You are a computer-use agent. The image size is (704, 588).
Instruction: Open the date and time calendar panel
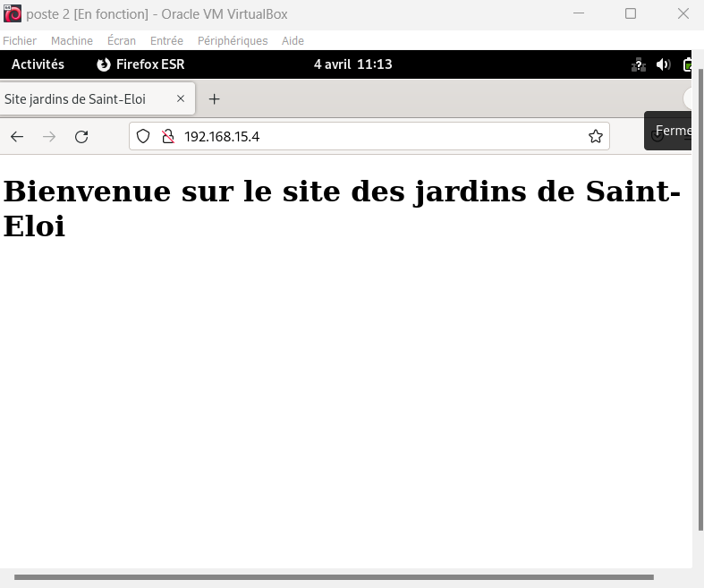tap(352, 64)
